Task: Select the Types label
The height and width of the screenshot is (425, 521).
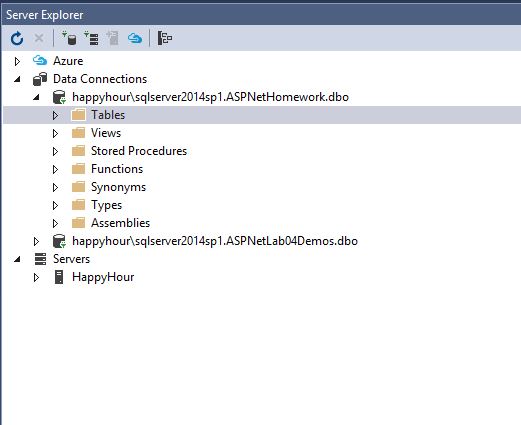Action: point(106,205)
